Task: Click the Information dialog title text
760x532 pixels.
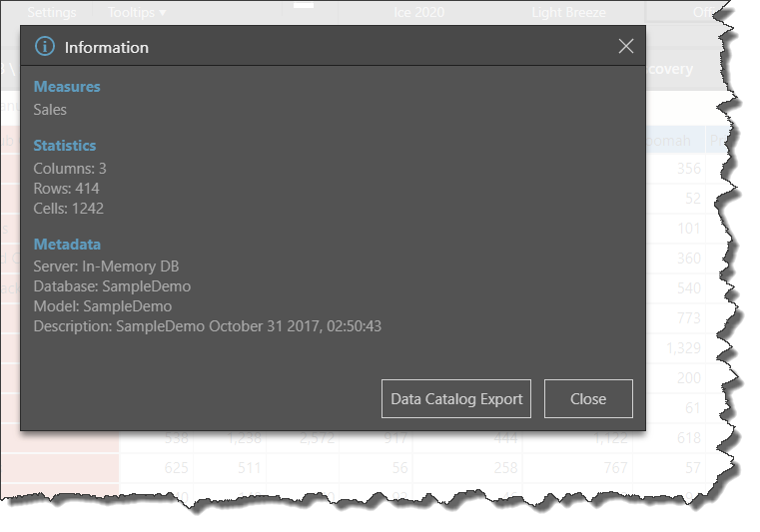Action: tap(107, 47)
